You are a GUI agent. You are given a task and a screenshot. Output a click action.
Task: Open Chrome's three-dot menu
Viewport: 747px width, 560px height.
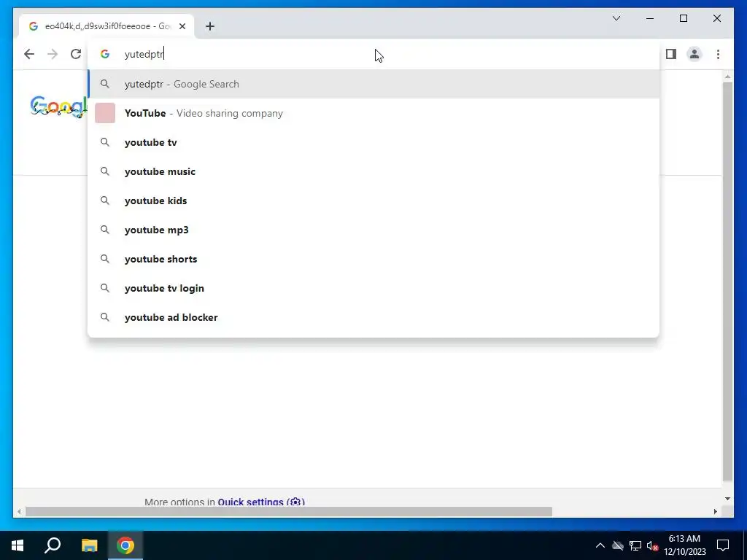(x=718, y=54)
